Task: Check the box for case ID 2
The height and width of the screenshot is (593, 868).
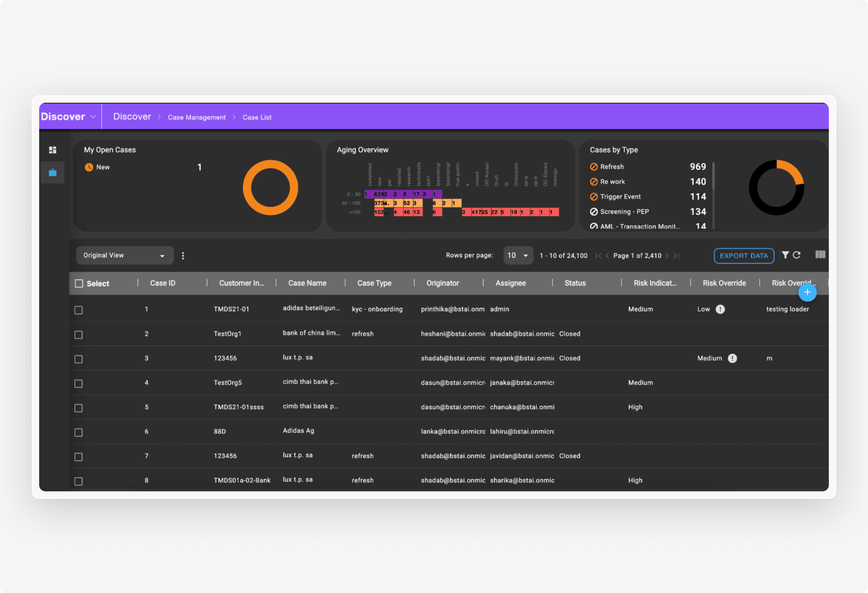Action: tap(78, 335)
